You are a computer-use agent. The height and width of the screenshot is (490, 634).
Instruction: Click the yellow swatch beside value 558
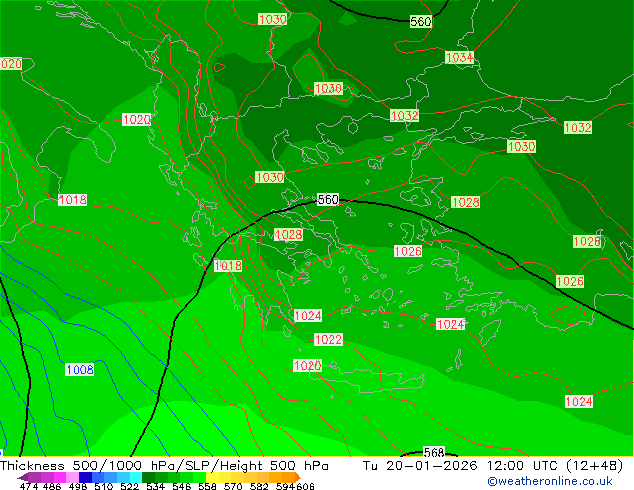tap(212, 477)
